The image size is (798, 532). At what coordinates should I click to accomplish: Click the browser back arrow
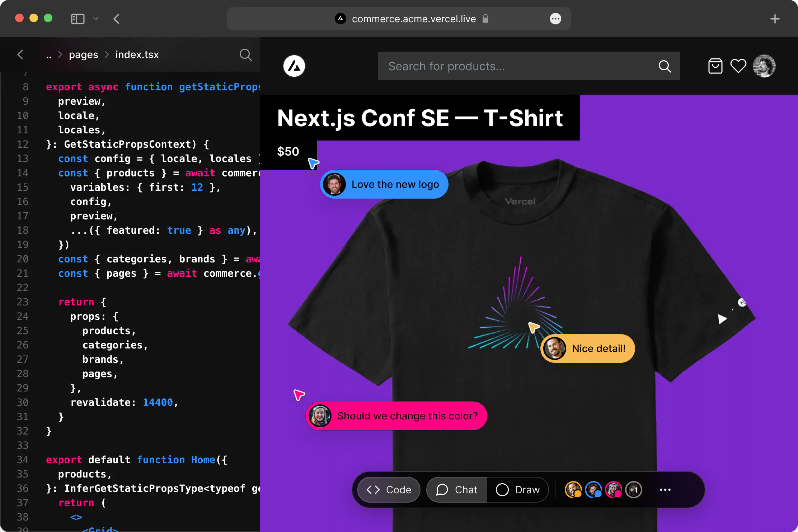click(x=116, y=19)
